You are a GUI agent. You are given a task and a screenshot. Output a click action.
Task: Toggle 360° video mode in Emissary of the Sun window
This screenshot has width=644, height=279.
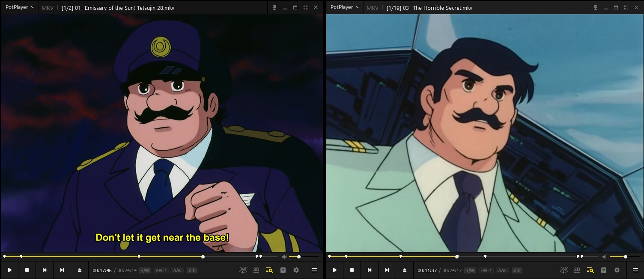(x=243, y=270)
